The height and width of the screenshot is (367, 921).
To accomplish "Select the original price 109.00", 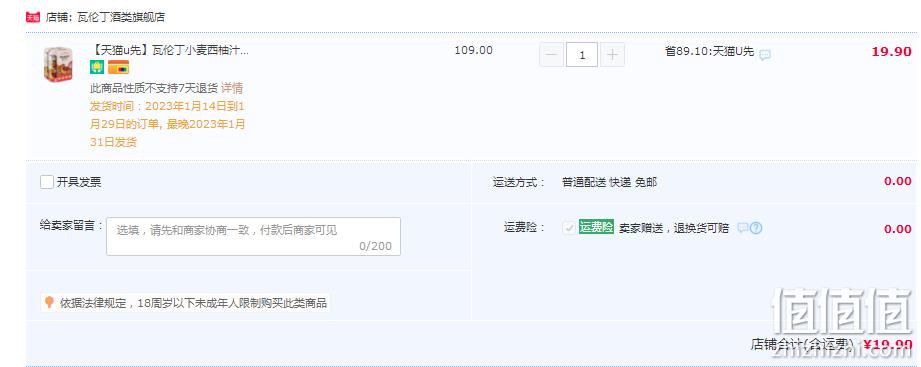I will tap(473, 50).
